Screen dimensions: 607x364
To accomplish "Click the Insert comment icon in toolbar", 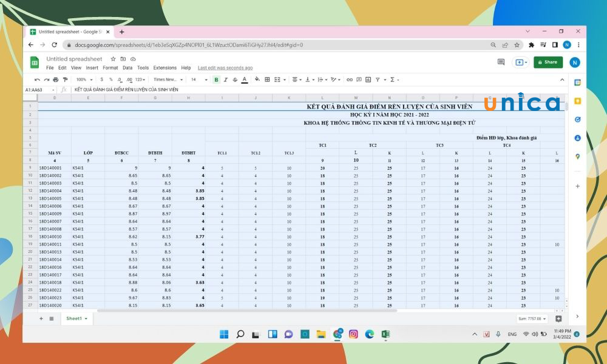I will click(x=359, y=79).
